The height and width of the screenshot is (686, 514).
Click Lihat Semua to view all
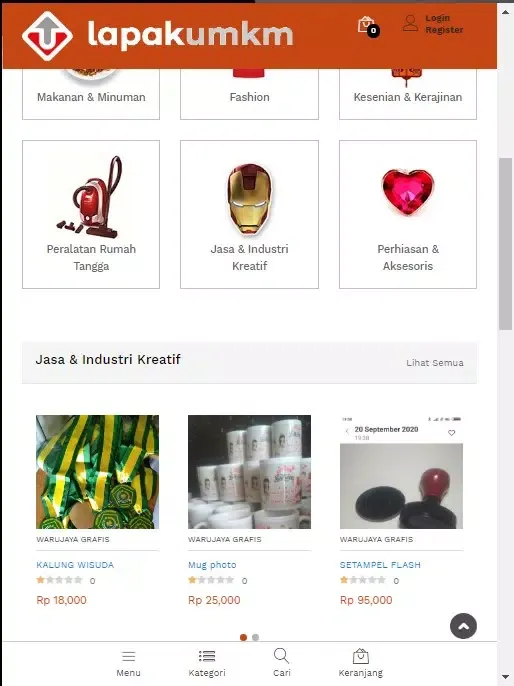(x=435, y=363)
